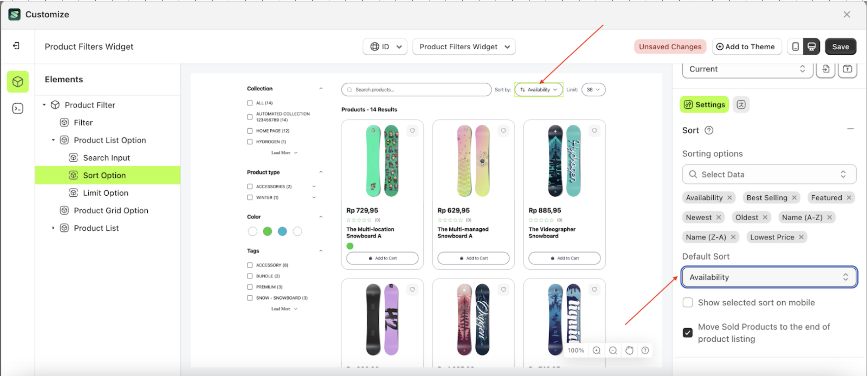868x376 pixels.
Task: Enable Show selected sort on mobile
Action: [687, 302]
